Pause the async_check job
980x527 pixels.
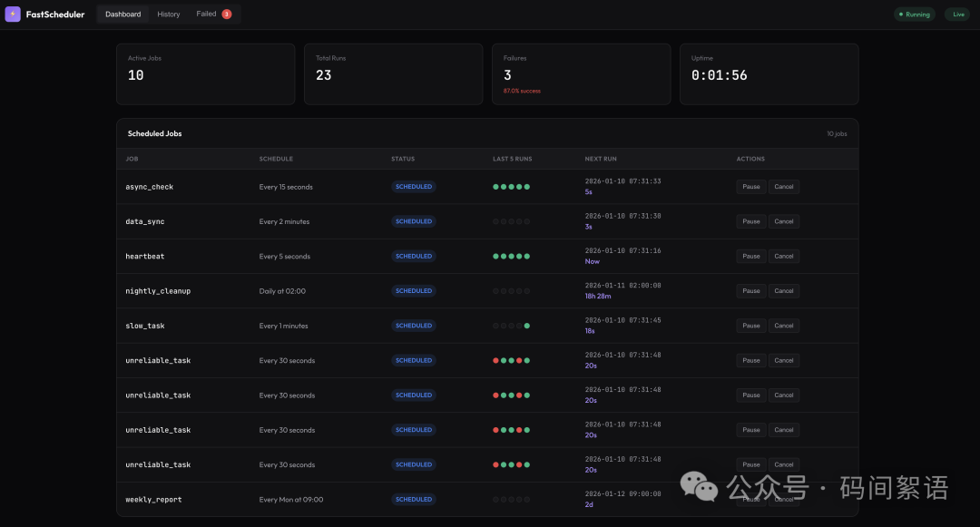[x=751, y=187]
